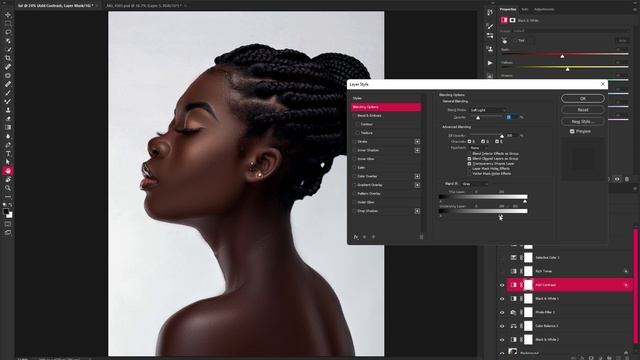
Task: Open the Actions panel play icon
Action: click(490, 63)
